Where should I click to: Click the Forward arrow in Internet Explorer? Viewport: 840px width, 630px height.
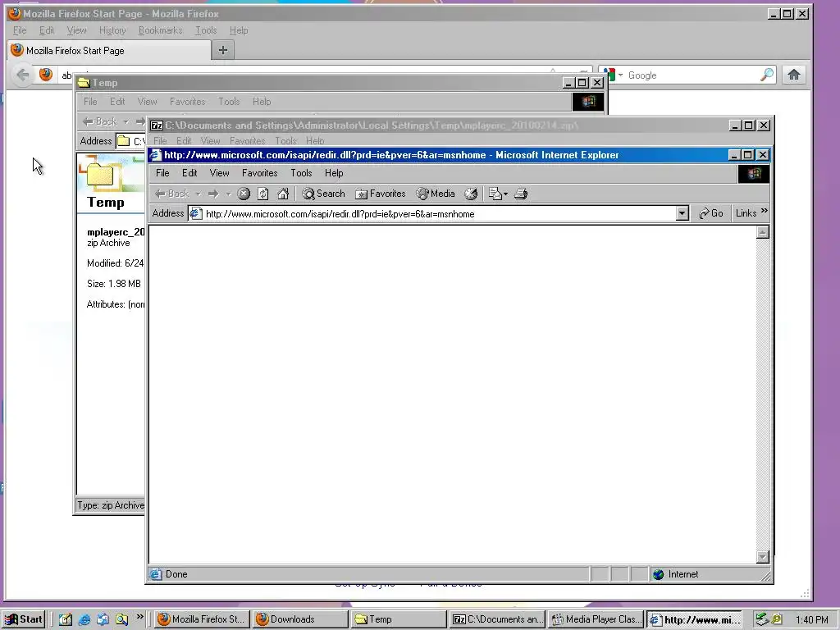[x=213, y=194]
